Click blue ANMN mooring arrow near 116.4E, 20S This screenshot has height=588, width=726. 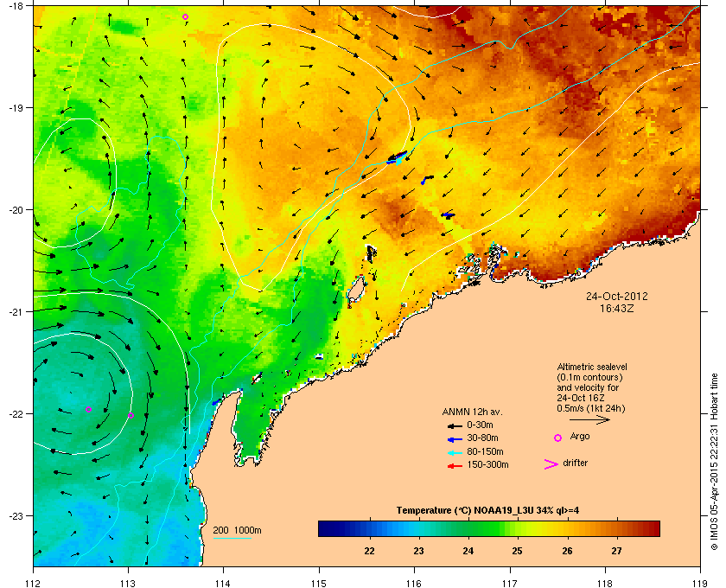click(448, 214)
